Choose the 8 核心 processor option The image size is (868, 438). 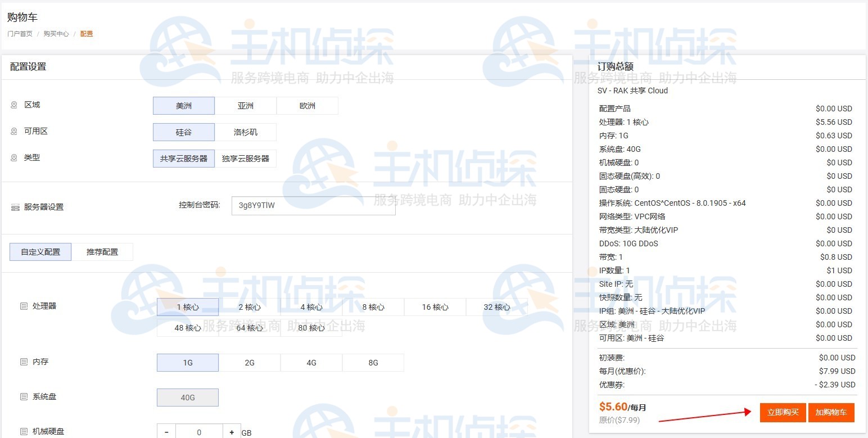(373, 306)
